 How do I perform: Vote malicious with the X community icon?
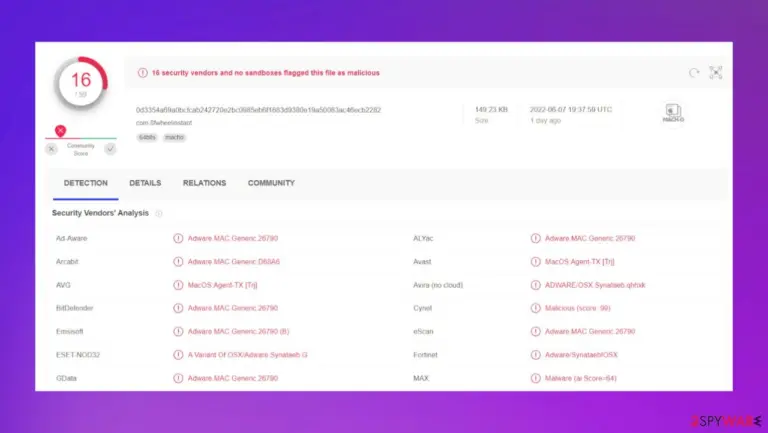(x=51, y=149)
